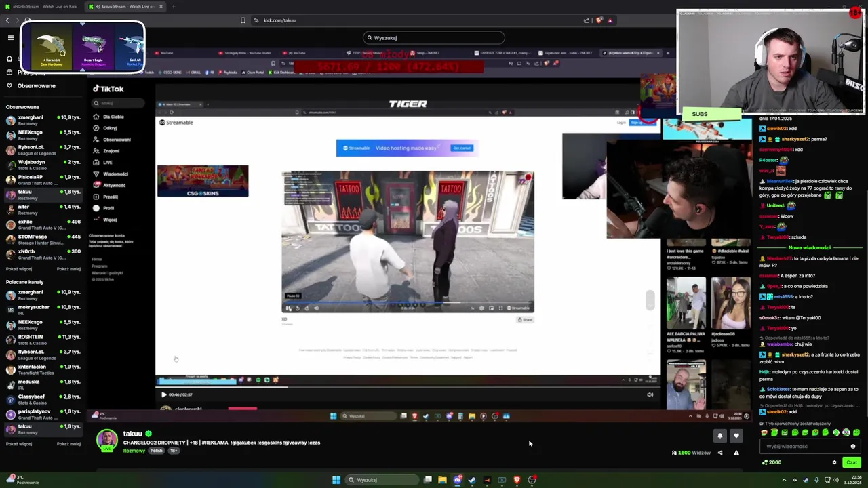Open the Obserwowane heart section
This screenshot has width=868, height=488.
coord(31,86)
